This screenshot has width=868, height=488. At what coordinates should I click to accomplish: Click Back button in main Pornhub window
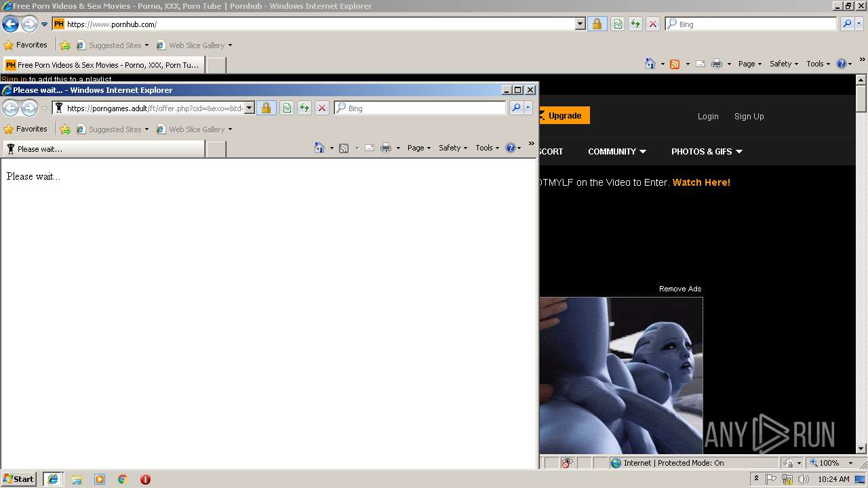10,24
